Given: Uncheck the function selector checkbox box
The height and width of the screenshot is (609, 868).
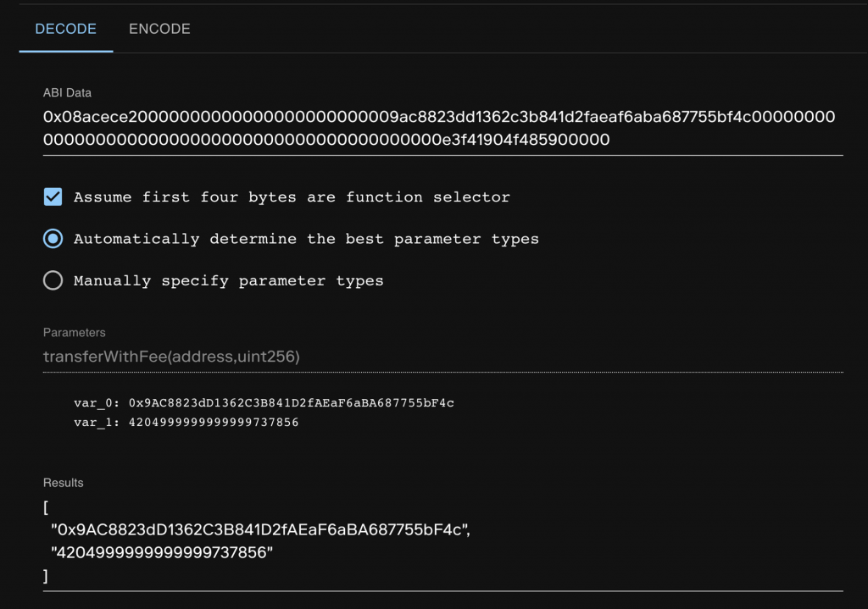Looking at the screenshot, I should coord(53,197).
